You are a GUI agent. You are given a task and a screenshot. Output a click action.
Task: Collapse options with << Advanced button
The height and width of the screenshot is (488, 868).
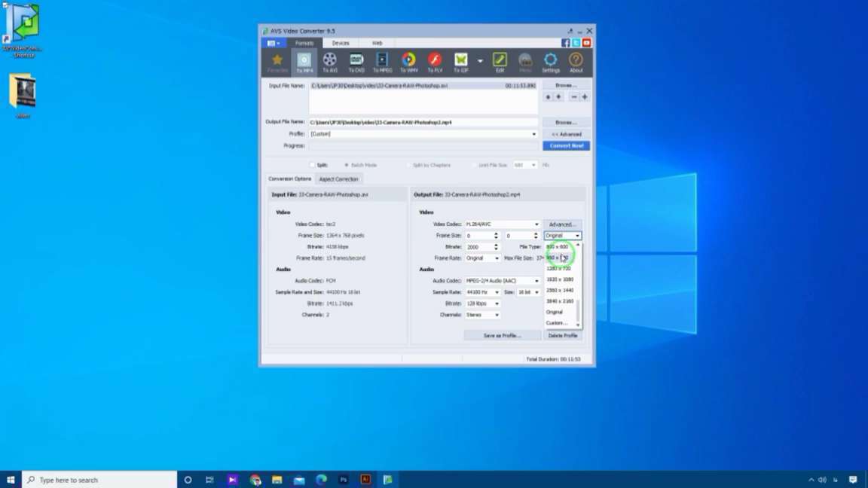coord(566,134)
